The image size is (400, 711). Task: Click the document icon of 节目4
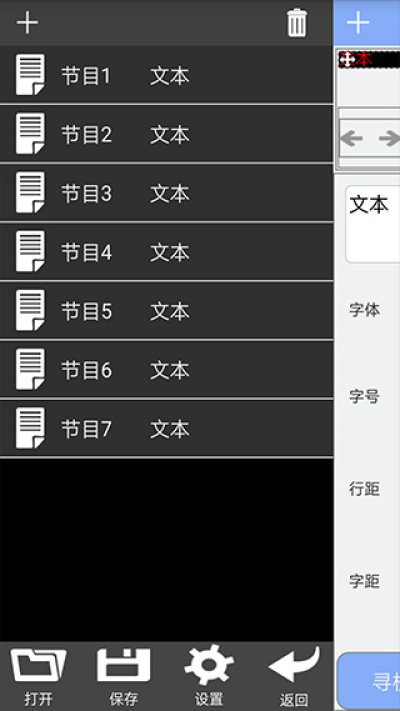30,252
